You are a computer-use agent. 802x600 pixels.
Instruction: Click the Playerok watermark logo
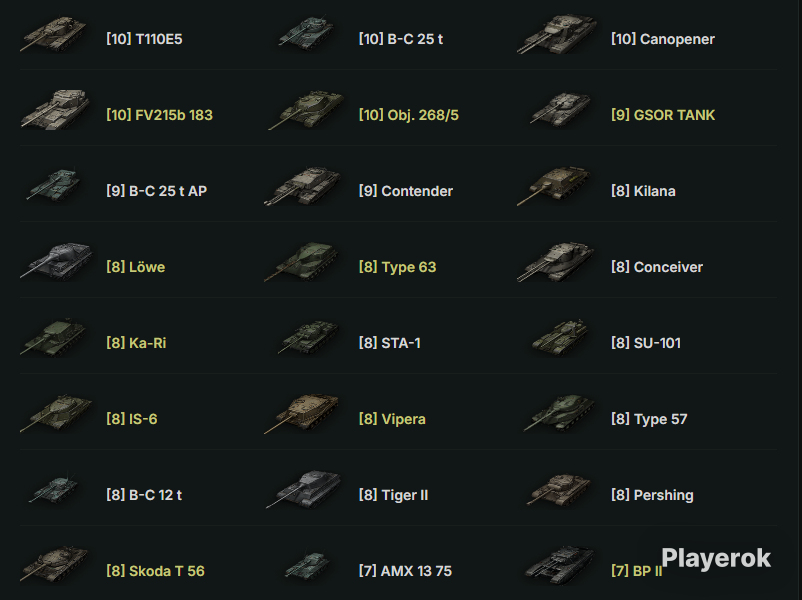tap(716, 558)
